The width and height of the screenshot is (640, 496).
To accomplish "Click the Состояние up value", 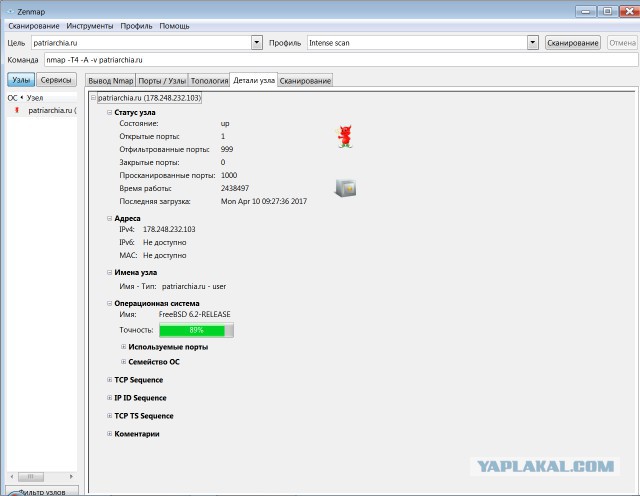I will (225, 124).
